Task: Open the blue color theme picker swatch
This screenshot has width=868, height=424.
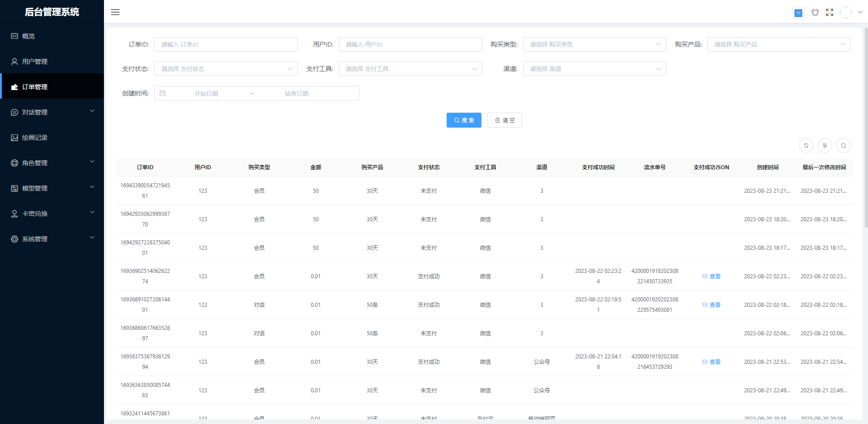Action: click(798, 13)
